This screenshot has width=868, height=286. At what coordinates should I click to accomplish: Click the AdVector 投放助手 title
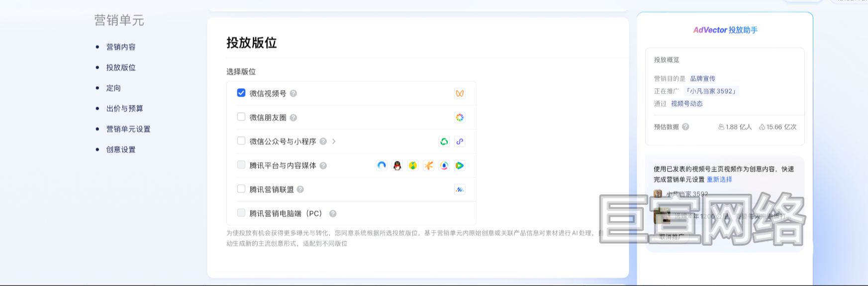tap(725, 30)
